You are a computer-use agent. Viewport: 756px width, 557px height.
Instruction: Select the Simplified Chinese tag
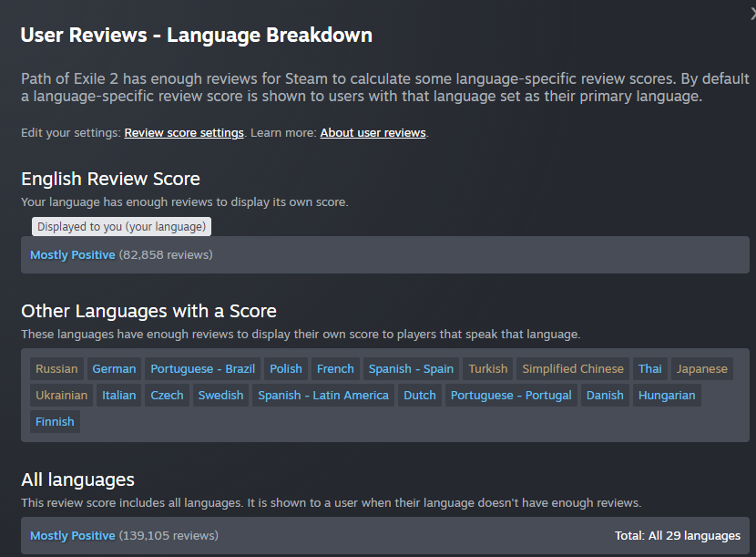[x=573, y=369]
